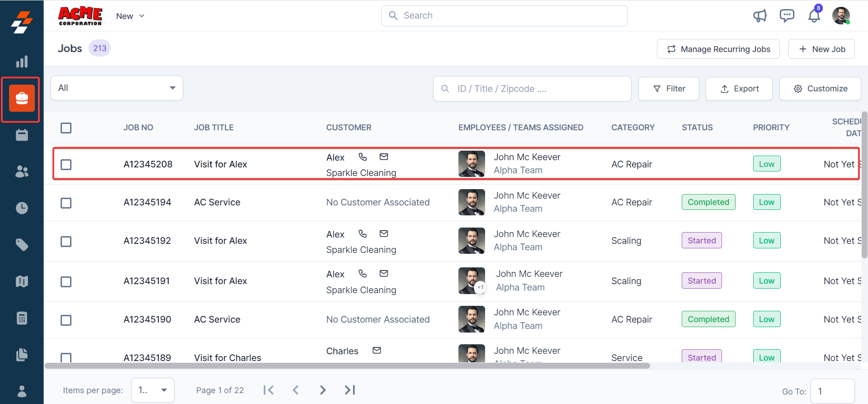This screenshot has height=404, width=868.
Task: Click the ID / Title / Zipcode search field
Action: 538,89
